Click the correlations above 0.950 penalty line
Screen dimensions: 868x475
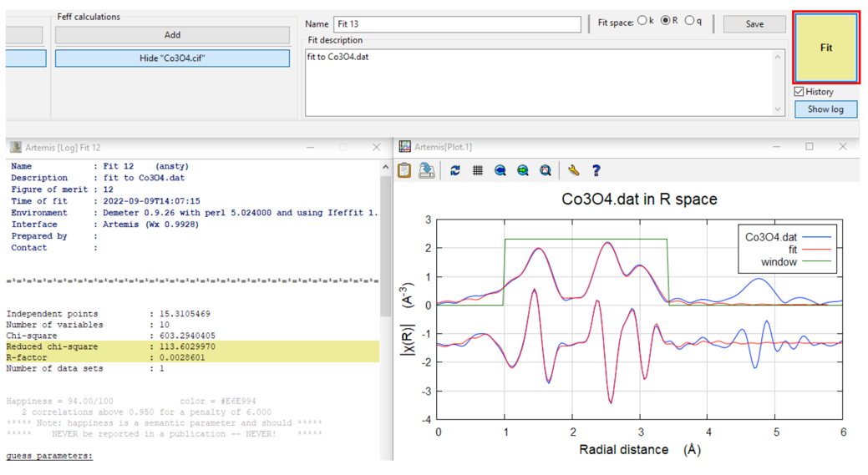coord(147,412)
